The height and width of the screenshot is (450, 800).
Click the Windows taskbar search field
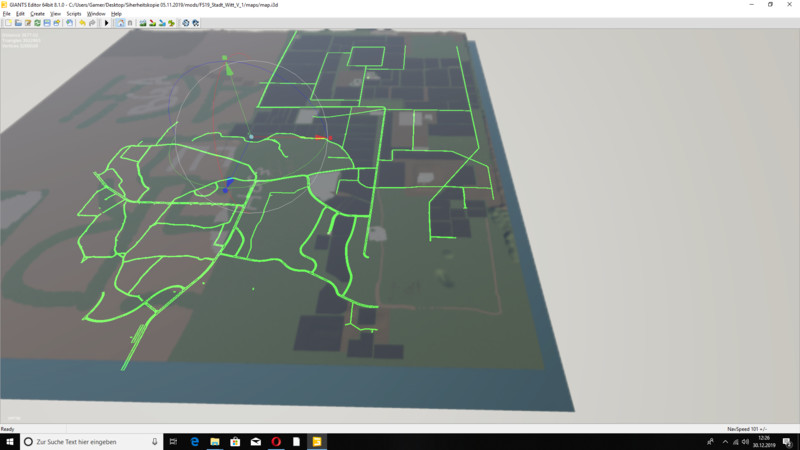click(90, 441)
